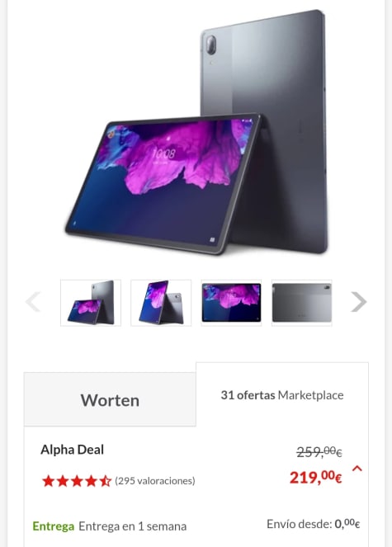Click the green Entrega label
Image resolution: width=392 pixels, height=547 pixels.
(53, 526)
